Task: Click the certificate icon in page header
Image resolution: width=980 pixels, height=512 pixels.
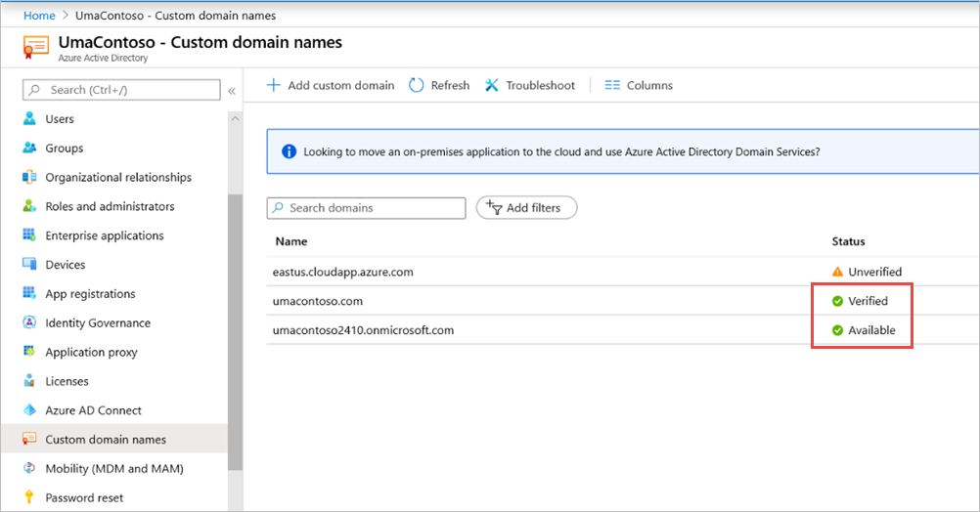Action: pyautogui.click(x=35, y=48)
